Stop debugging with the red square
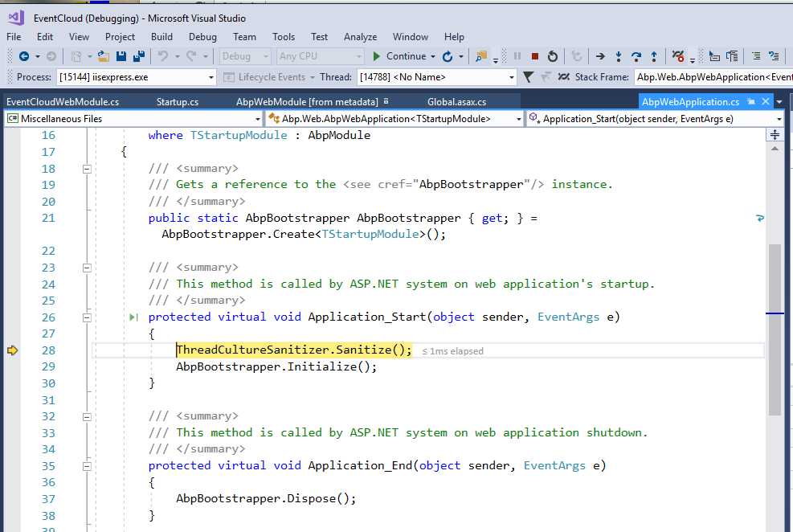Viewport: 793px width, 532px height. point(534,56)
